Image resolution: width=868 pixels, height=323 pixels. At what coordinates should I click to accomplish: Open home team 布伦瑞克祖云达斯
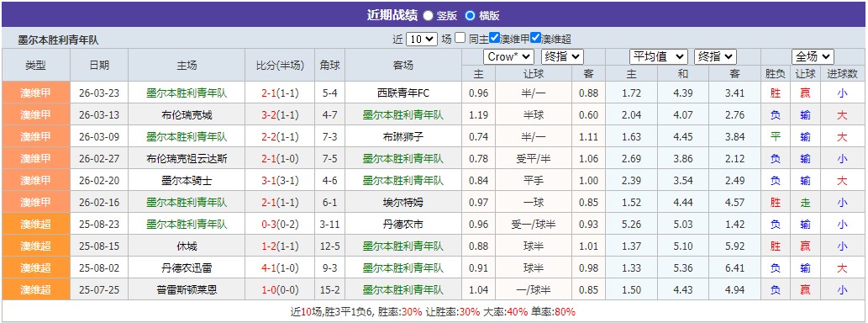pos(187,159)
